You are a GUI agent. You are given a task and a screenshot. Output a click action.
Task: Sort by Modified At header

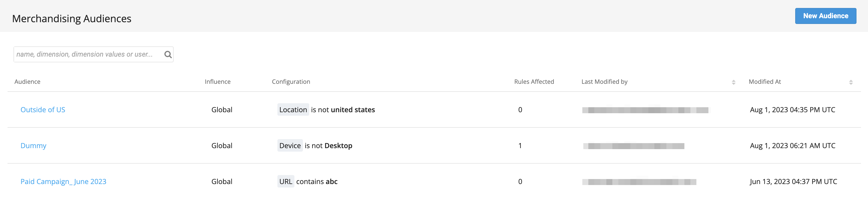tap(764, 82)
